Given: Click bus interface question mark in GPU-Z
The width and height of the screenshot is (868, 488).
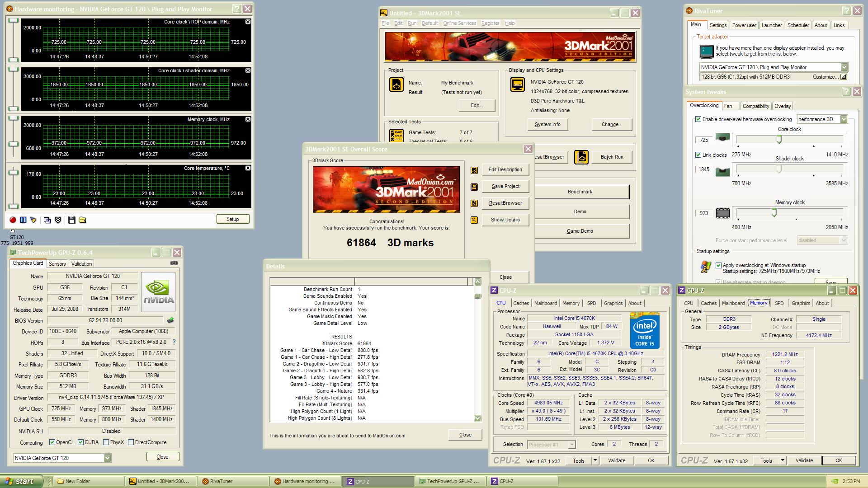Looking at the screenshot, I should (174, 343).
